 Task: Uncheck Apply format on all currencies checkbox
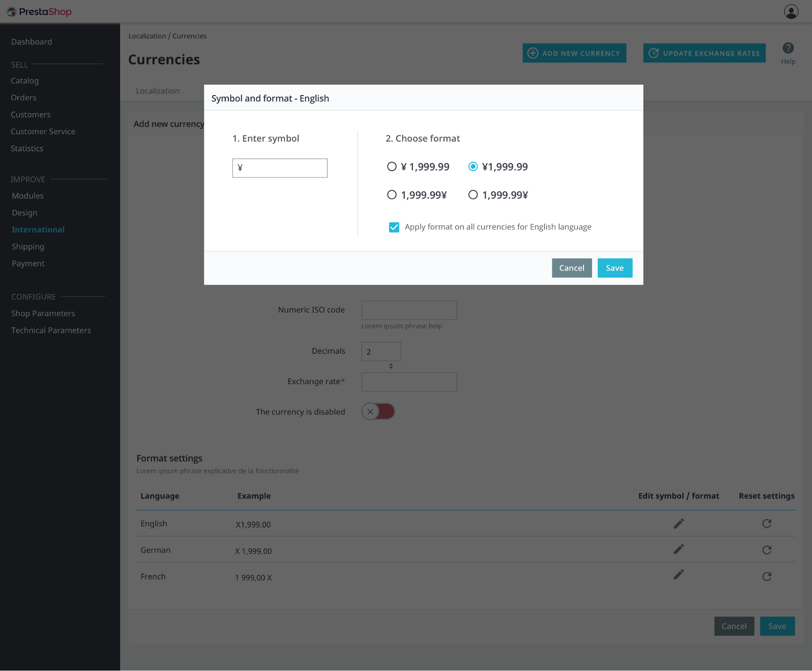(x=394, y=227)
